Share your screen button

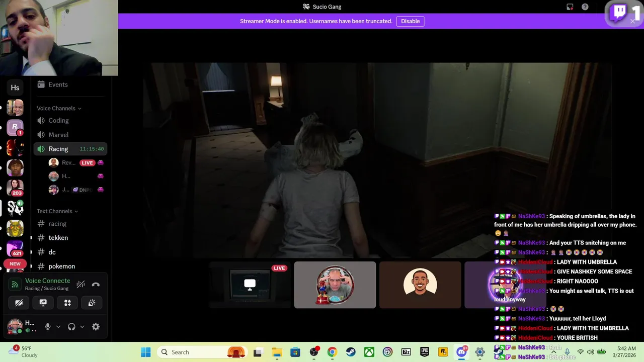[x=43, y=303]
